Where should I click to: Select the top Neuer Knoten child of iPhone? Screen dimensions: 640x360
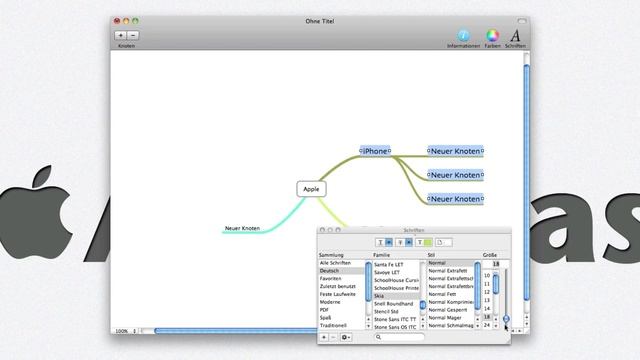pos(455,151)
